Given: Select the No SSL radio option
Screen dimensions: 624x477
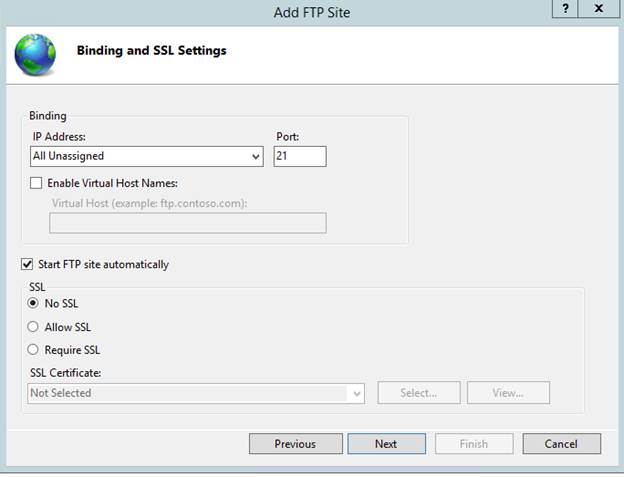Looking at the screenshot, I should pos(34,303).
